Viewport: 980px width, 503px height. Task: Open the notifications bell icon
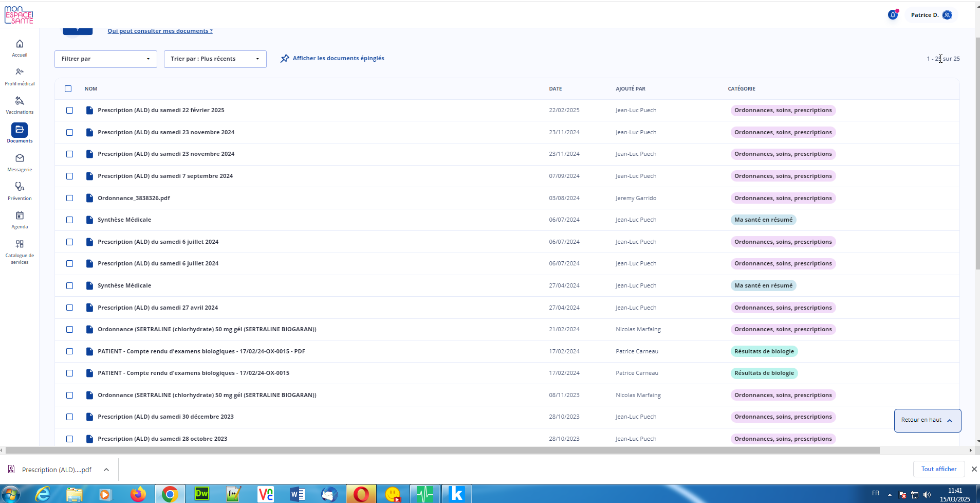893,15
